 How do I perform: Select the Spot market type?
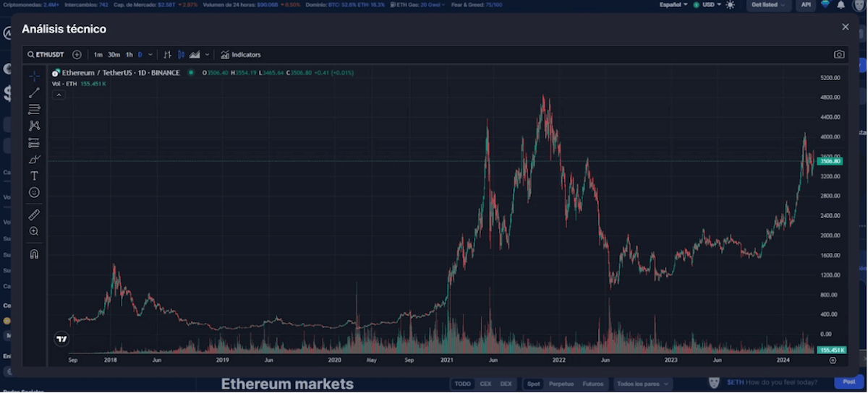coord(533,384)
